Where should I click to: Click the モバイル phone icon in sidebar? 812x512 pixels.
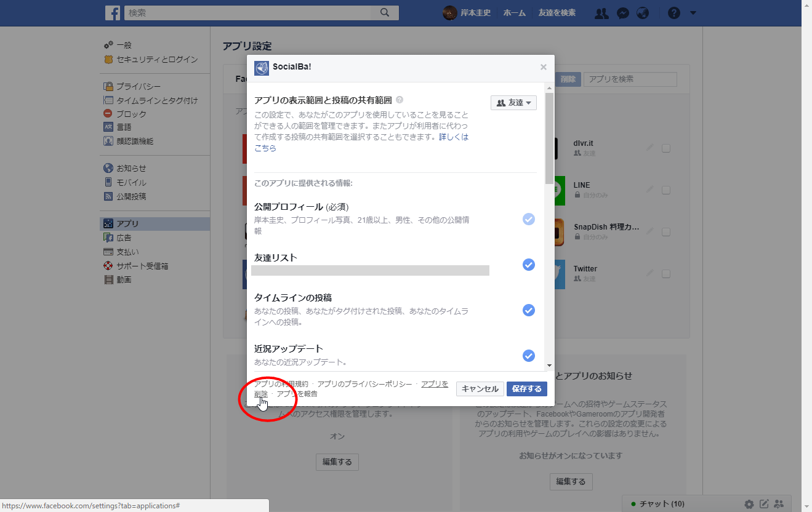click(108, 182)
